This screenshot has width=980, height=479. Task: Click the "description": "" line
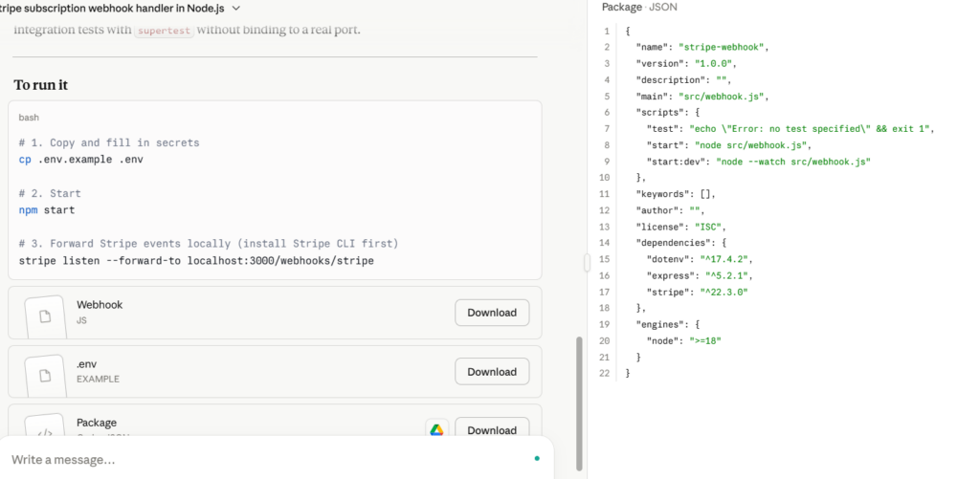point(683,80)
